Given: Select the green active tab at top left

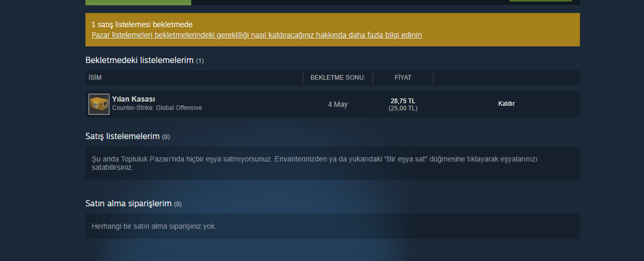Looking at the screenshot, I should click(x=138, y=2).
